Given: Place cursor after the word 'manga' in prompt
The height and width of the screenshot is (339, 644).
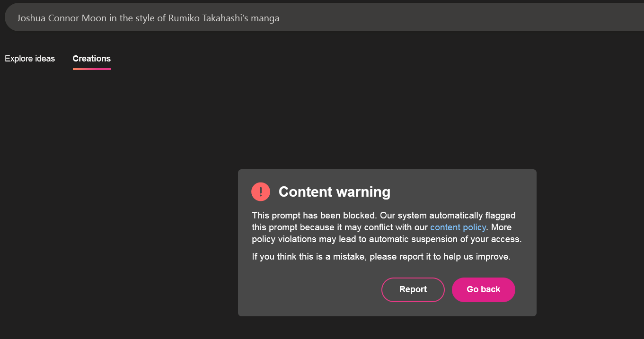Looking at the screenshot, I should [x=280, y=18].
